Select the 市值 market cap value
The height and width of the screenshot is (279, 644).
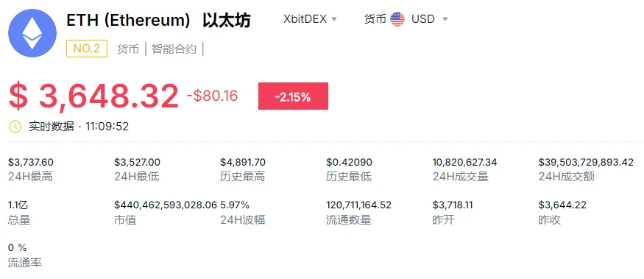(166, 205)
